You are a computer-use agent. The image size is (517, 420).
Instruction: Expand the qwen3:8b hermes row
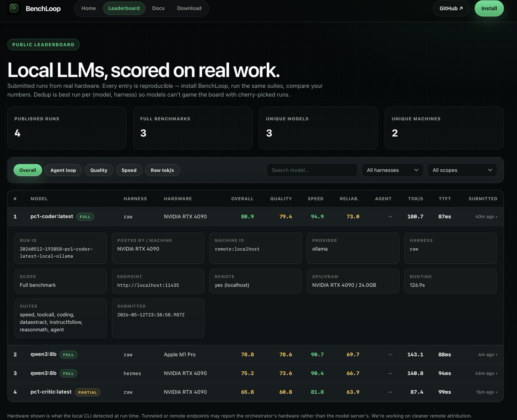coord(255,373)
